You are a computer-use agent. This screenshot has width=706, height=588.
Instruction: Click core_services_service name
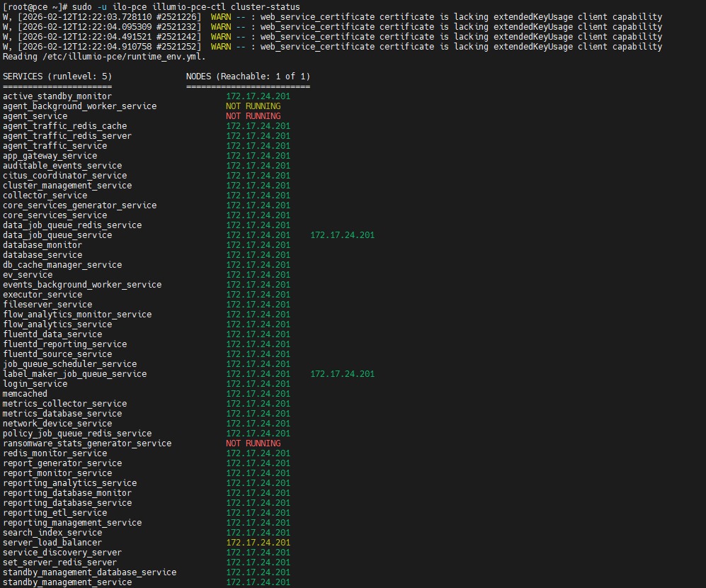click(55, 215)
